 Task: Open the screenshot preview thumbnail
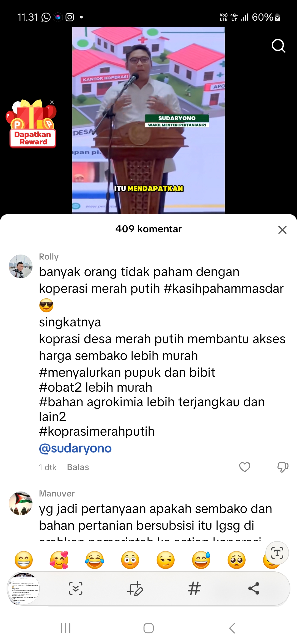click(23, 588)
